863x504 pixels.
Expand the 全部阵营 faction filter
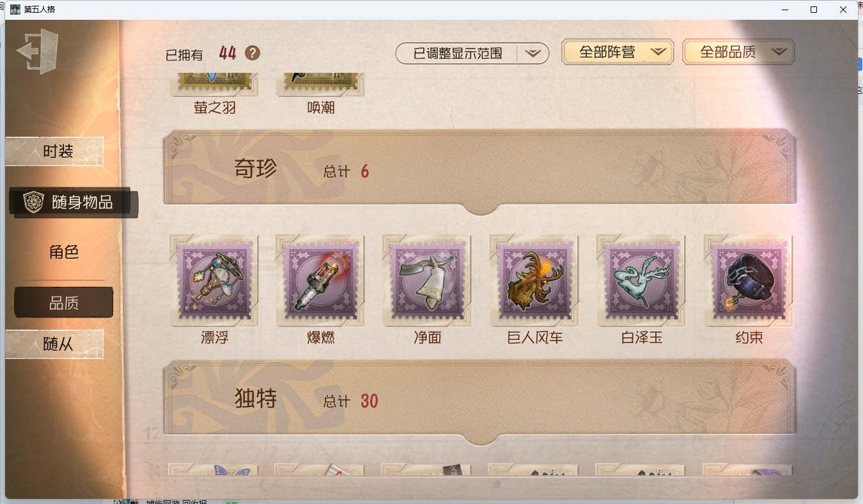[x=618, y=52]
